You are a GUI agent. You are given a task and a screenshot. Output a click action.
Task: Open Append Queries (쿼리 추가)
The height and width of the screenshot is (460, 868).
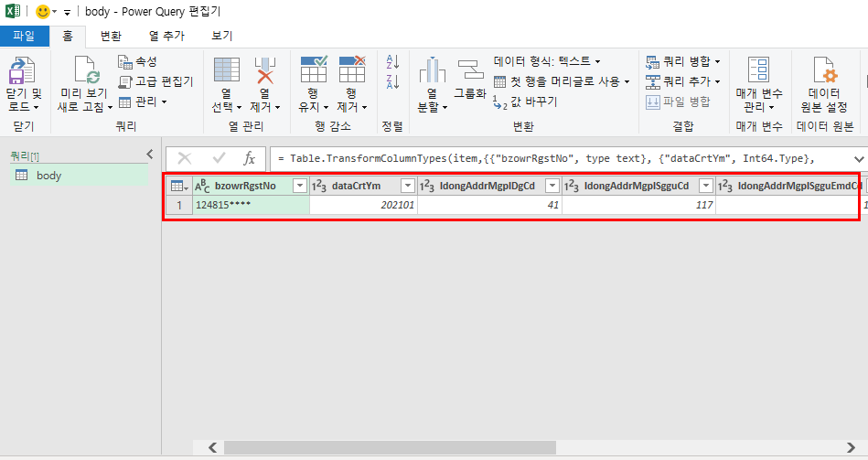(x=682, y=81)
